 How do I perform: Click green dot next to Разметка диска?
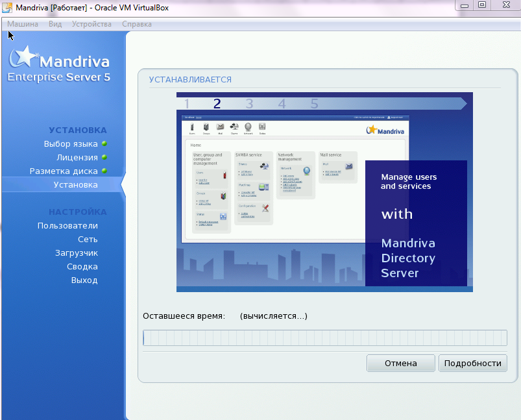[104, 171]
